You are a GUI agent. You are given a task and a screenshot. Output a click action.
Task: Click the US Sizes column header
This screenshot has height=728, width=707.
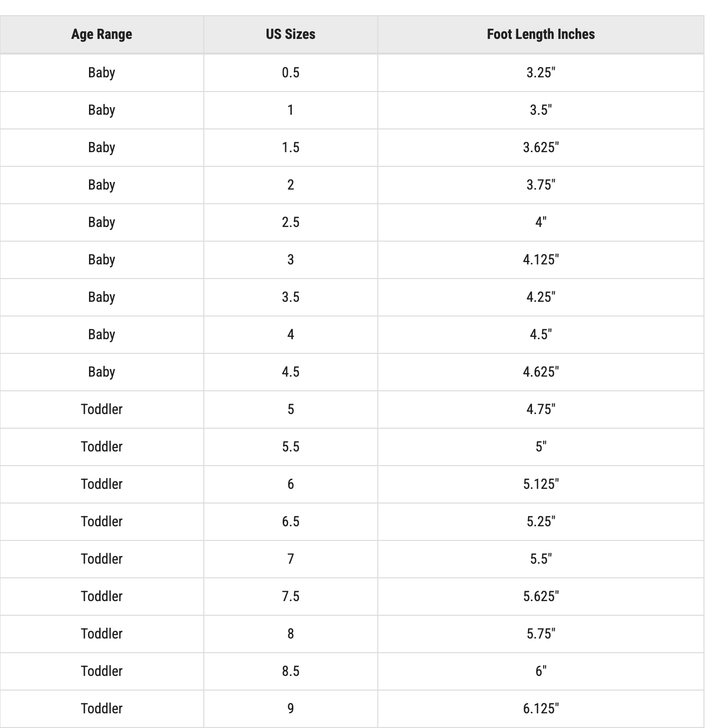[x=290, y=34]
